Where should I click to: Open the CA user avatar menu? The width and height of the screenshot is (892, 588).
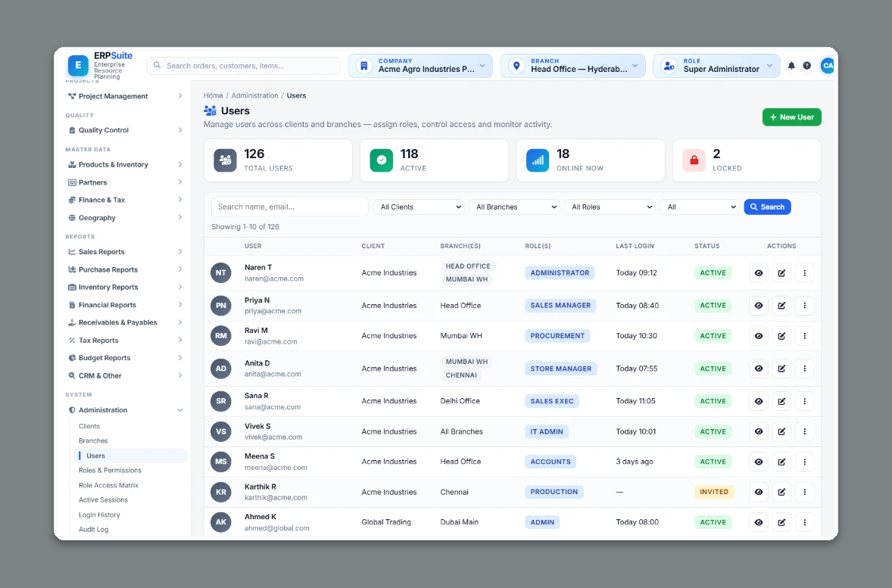(x=828, y=66)
